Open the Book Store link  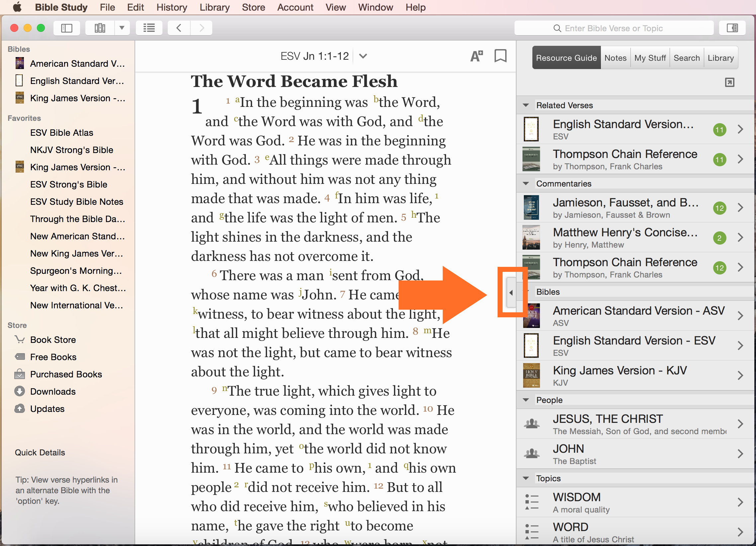point(53,340)
